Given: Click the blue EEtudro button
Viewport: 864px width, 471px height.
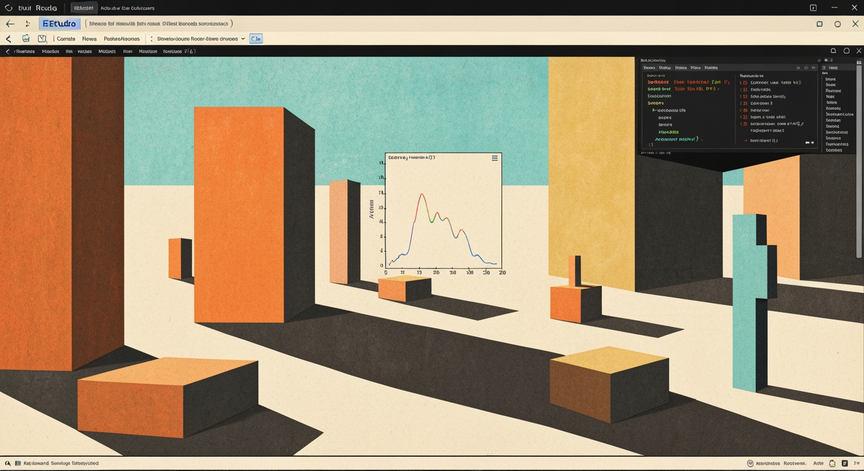Looking at the screenshot, I should coord(60,24).
